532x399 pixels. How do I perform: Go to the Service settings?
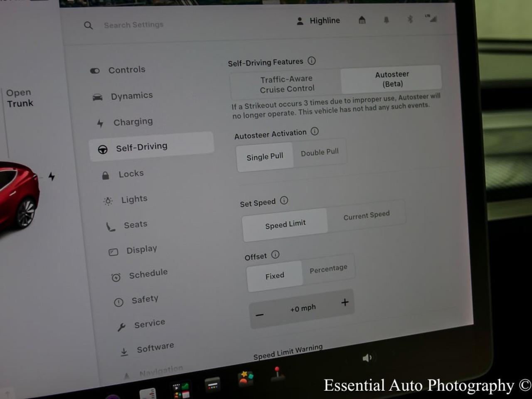pos(141,324)
